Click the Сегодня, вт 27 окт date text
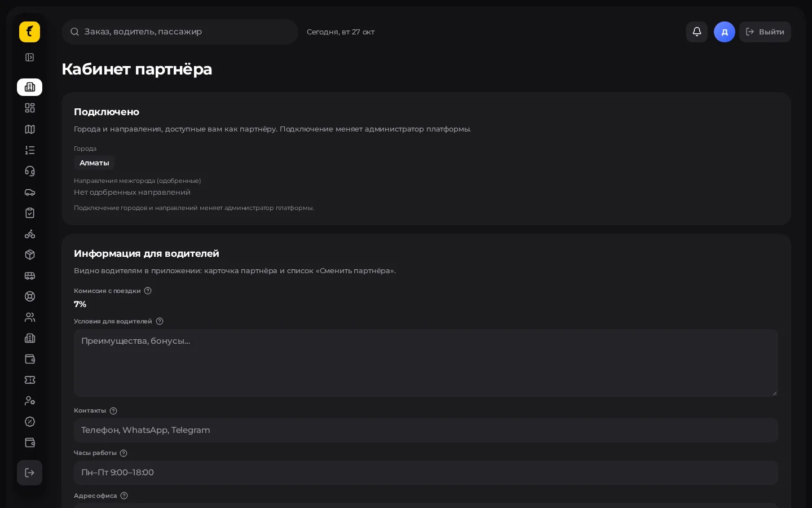Image resolution: width=812 pixels, height=508 pixels. pyautogui.click(x=341, y=32)
